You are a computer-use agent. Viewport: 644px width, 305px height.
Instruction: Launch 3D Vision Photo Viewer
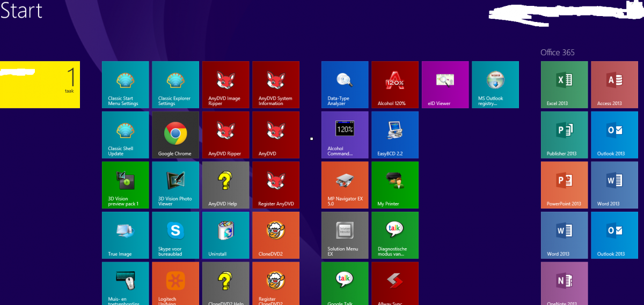(175, 185)
